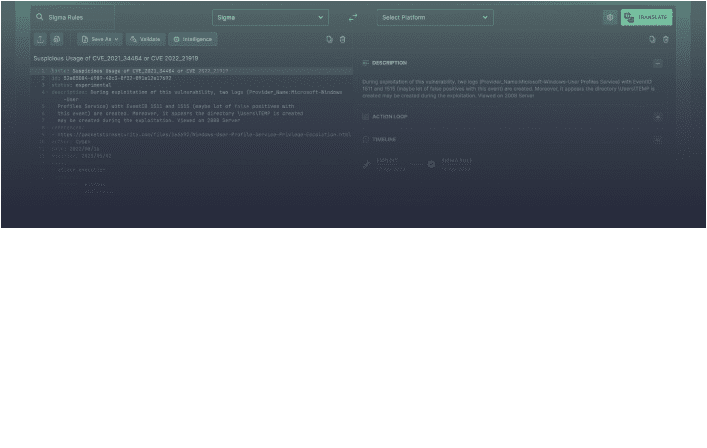Click the search magnifier icon beside Sigma Rules

pos(39,18)
